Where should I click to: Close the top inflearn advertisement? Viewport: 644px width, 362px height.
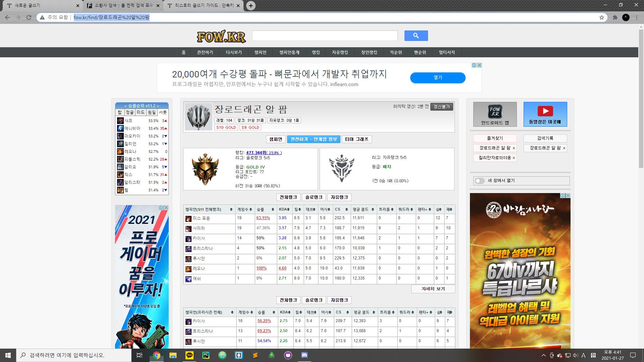click(x=479, y=65)
